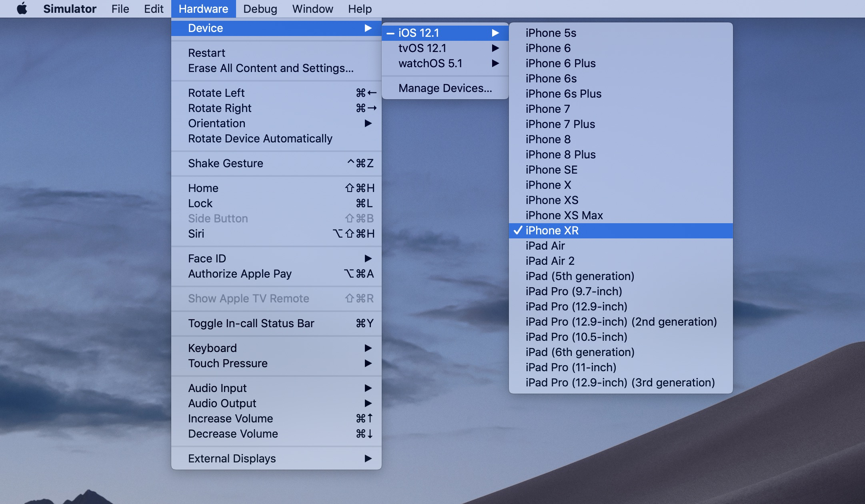Screen dimensions: 865x504
Task: Select iPhone 6 Plus simulator
Action: pyautogui.click(x=621, y=63)
